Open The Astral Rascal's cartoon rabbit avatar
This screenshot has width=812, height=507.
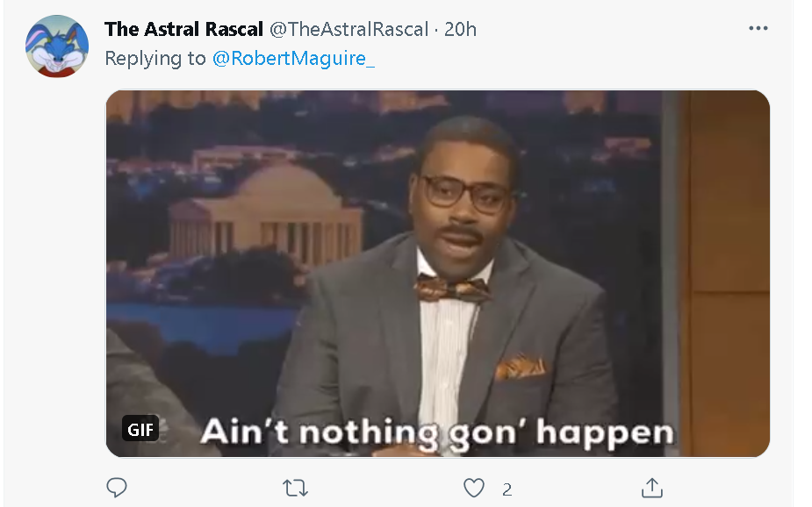(57, 46)
